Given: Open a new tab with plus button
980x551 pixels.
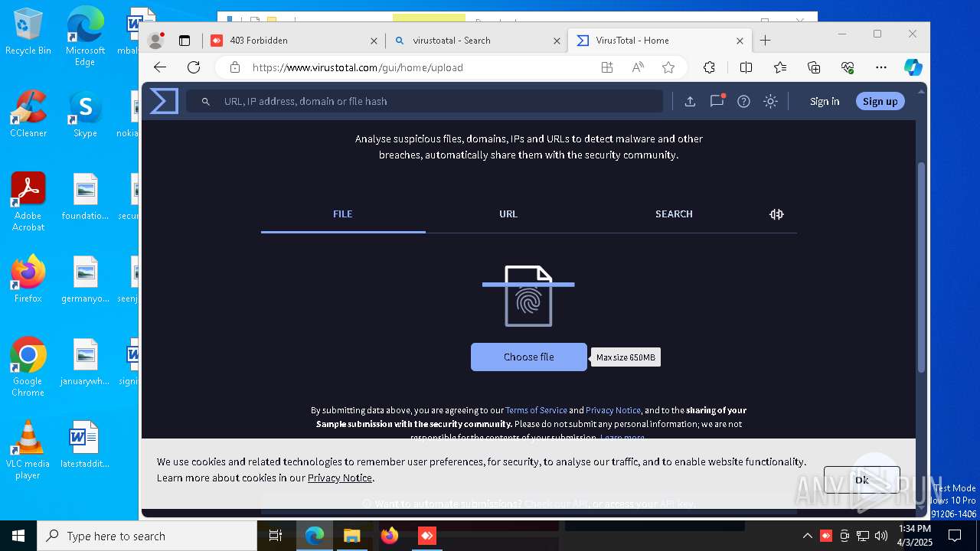Looking at the screenshot, I should (x=765, y=41).
